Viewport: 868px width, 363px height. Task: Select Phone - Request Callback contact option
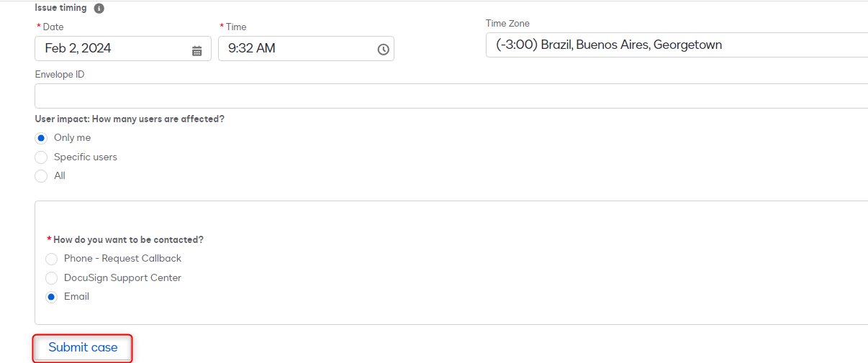[51, 259]
